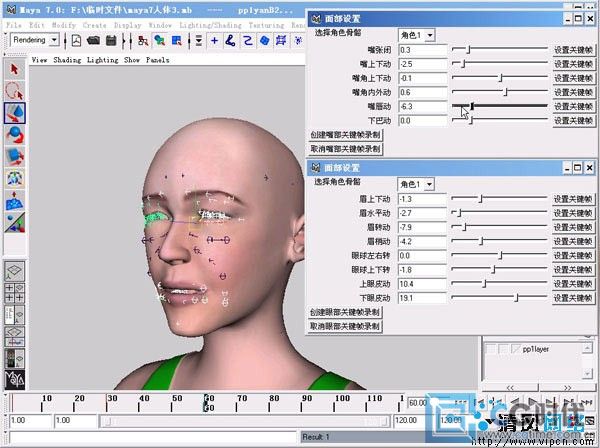Image resolution: width=600 pixels, height=448 pixels.
Task: Click the playback start time field 1.00
Action: pyautogui.click(x=75, y=420)
